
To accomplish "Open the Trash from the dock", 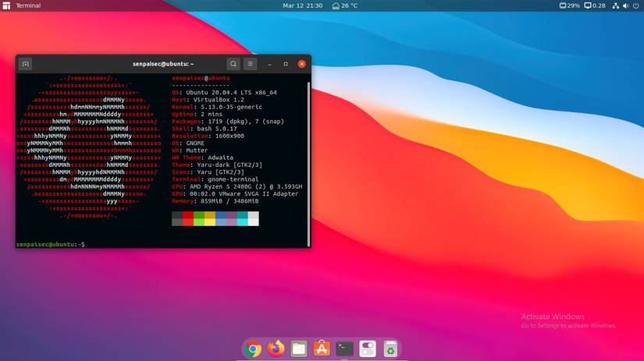I will tap(390, 349).
